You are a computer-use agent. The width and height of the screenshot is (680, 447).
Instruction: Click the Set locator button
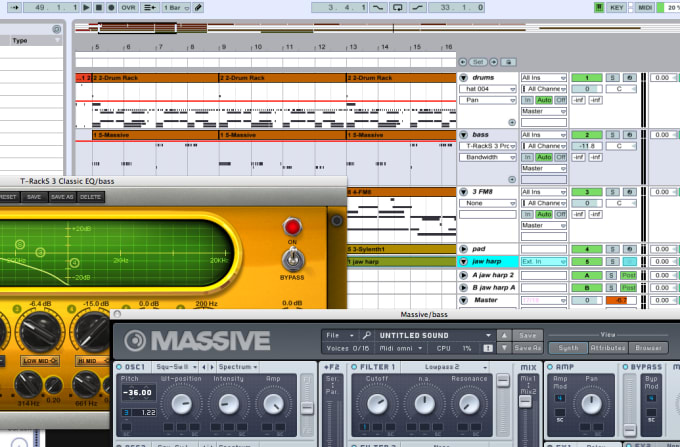click(x=478, y=62)
